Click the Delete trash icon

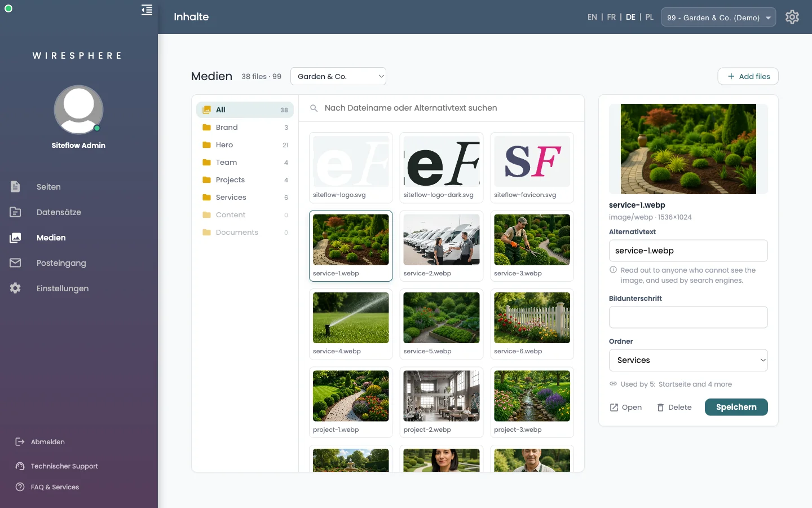[x=661, y=408]
